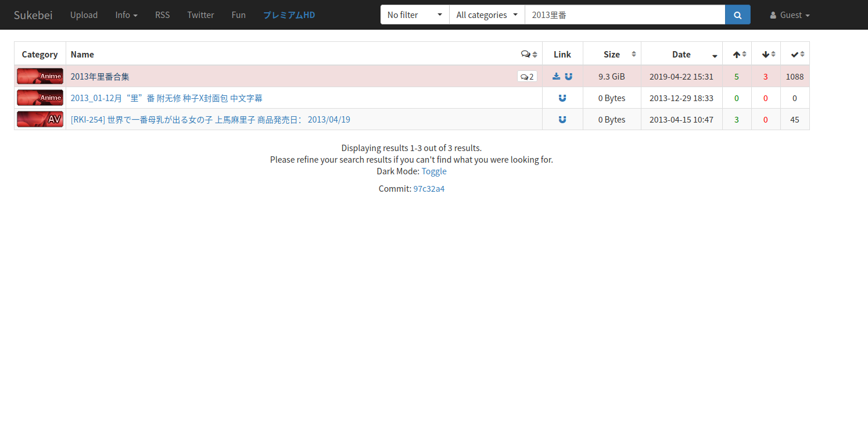Open the All categories dropdown

coord(487,15)
